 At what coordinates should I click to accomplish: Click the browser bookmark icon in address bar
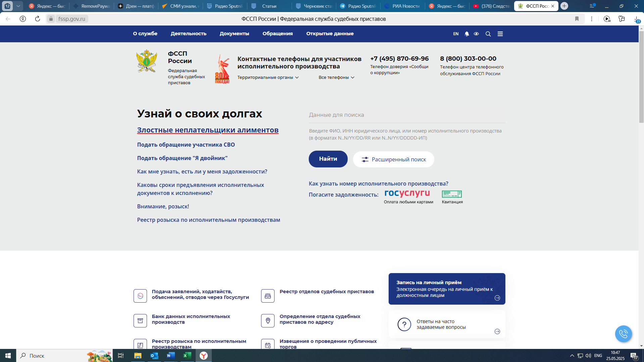[577, 19]
